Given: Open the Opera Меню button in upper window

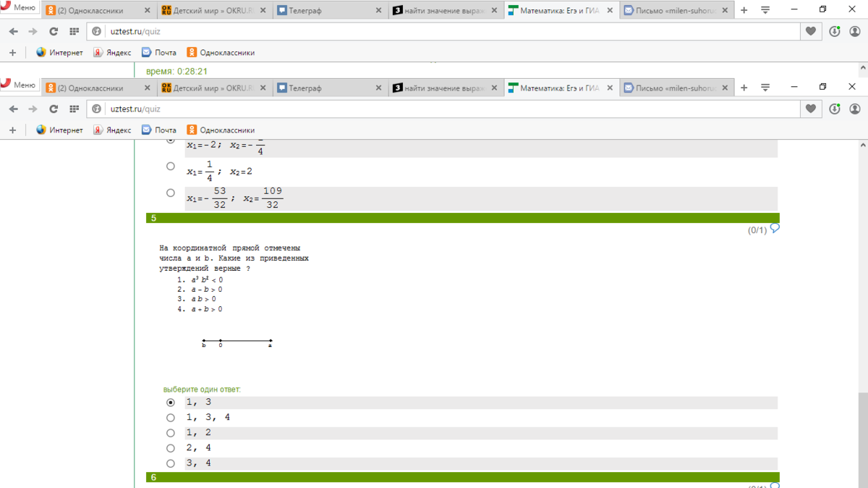Looking at the screenshot, I should (20, 8).
